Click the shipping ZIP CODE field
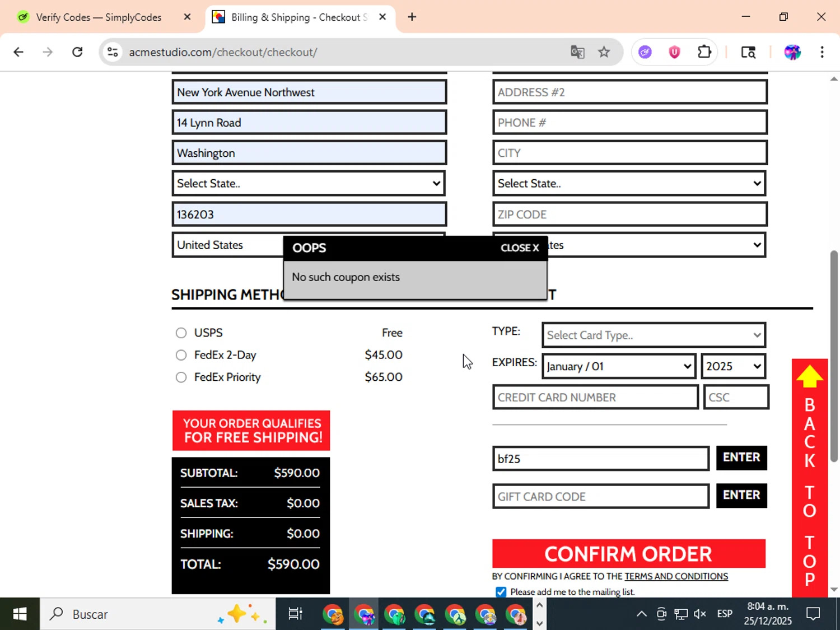 [x=629, y=214]
